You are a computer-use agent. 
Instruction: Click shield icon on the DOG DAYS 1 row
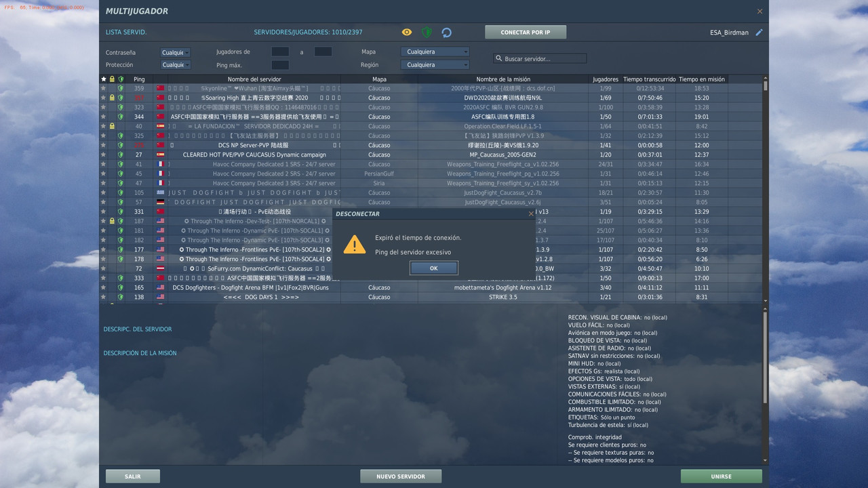pos(120,297)
